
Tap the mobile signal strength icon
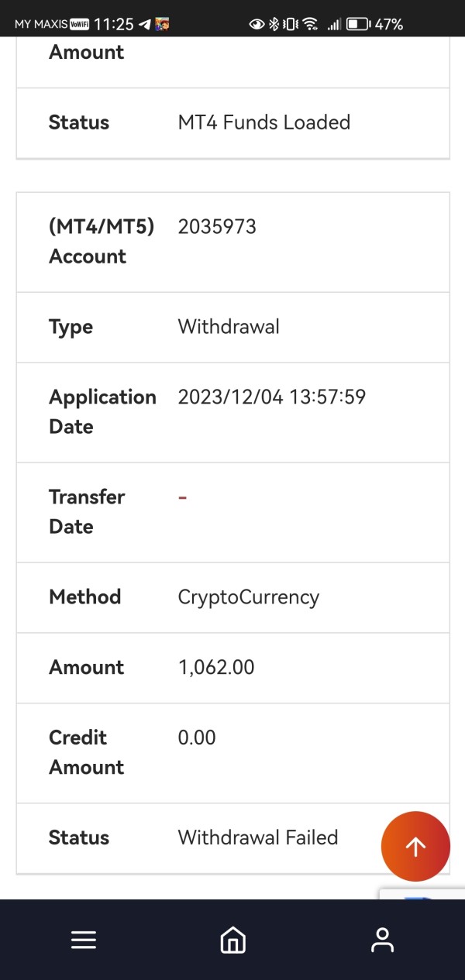333,25
